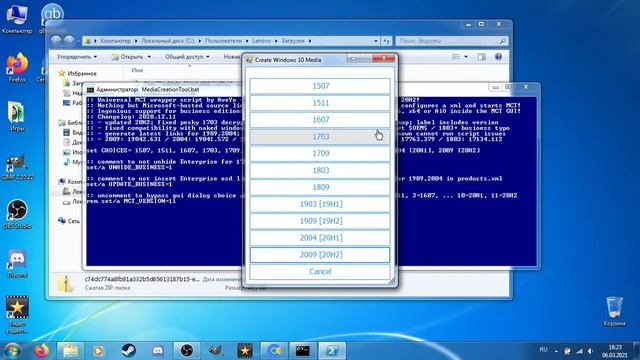
Task: Refresh the Explorer folder view
Action: [387, 41]
